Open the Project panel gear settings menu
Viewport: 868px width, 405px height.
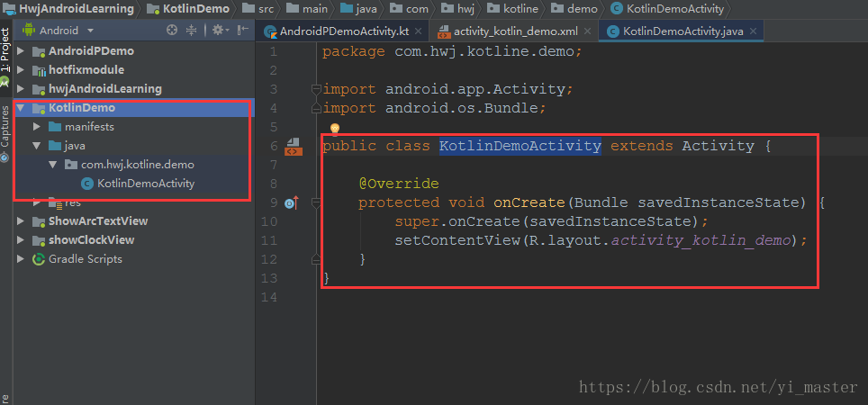[221, 31]
